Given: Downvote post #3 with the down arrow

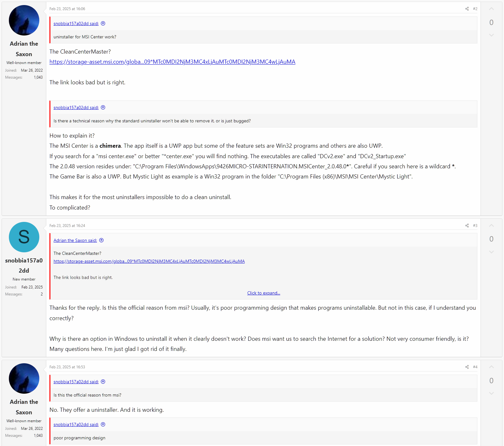Looking at the screenshot, I should point(491,252).
